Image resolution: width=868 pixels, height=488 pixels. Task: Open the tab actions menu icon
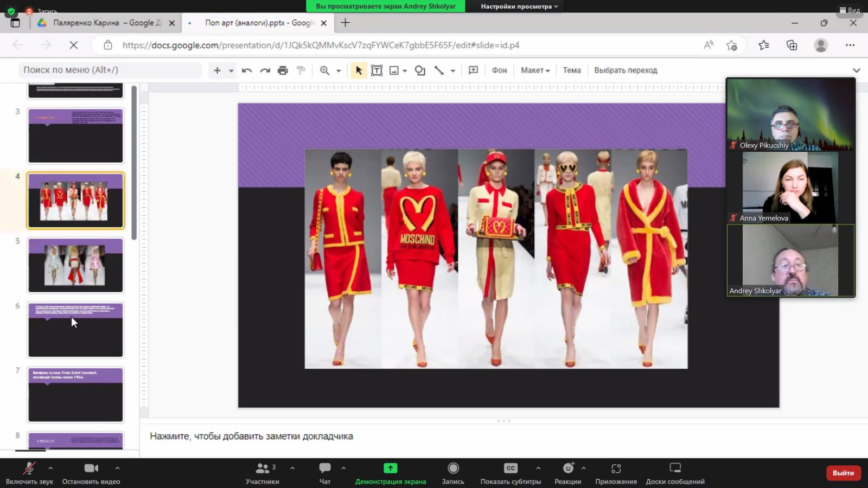pyautogui.click(x=15, y=23)
